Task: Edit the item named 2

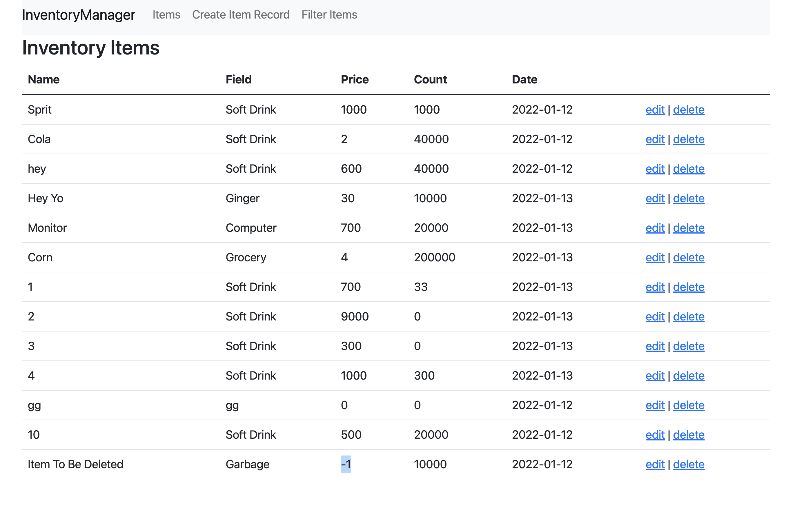Action: pyautogui.click(x=655, y=316)
